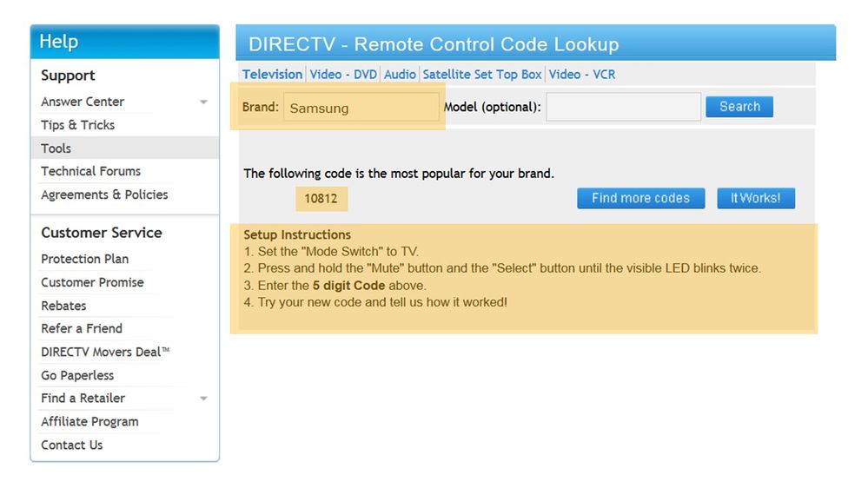Open the Video - DVD tab

click(343, 75)
